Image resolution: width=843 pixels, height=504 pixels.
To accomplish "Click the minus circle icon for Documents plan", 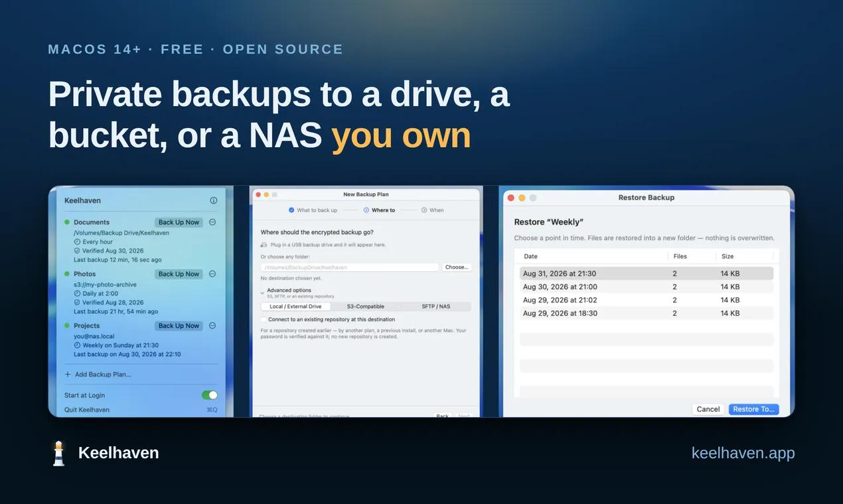I will tap(212, 222).
